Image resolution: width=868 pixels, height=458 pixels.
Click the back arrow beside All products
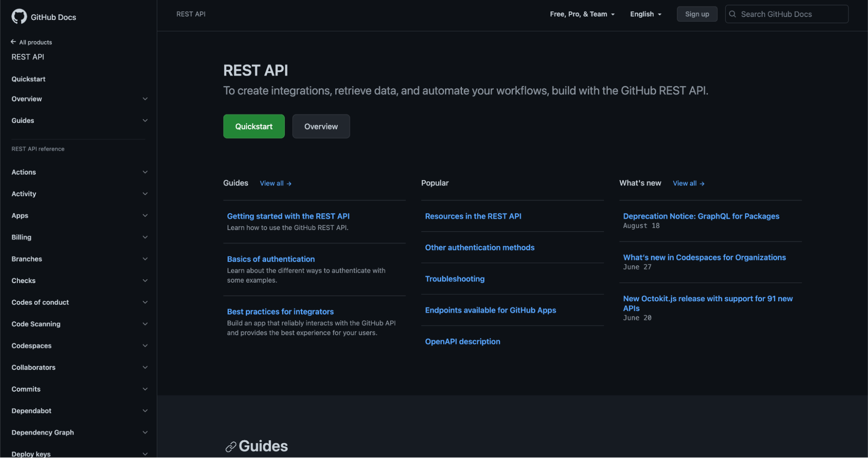point(13,42)
